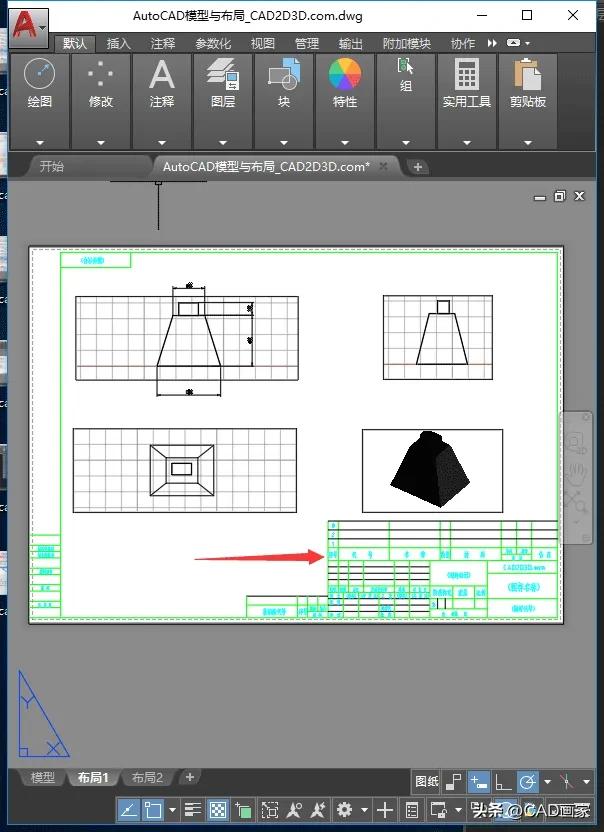604x832 pixels.
Task: Toggle isometric drafting in the status bar
Action: pos(567,782)
